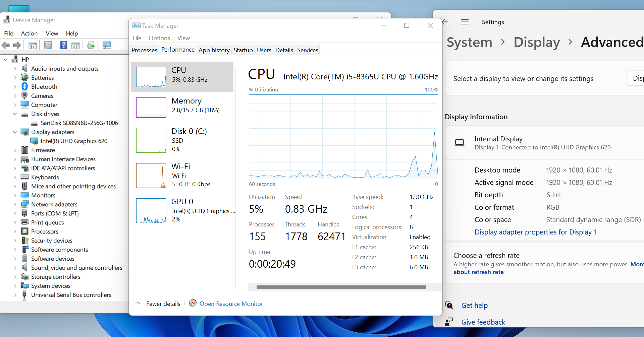Viewport: 644px width, 337px height.
Task: Expand the Software components category
Action: point(15,249)
